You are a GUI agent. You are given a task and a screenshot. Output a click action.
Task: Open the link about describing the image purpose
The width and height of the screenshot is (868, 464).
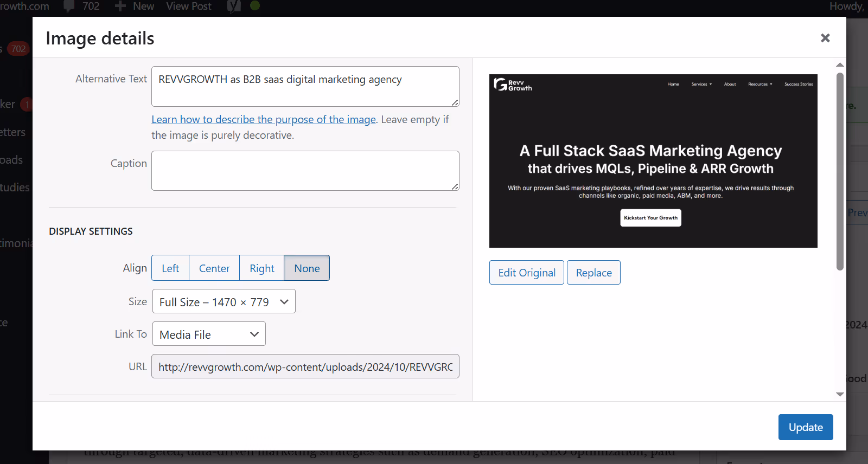pyautogui.click(x=264, y=119)
